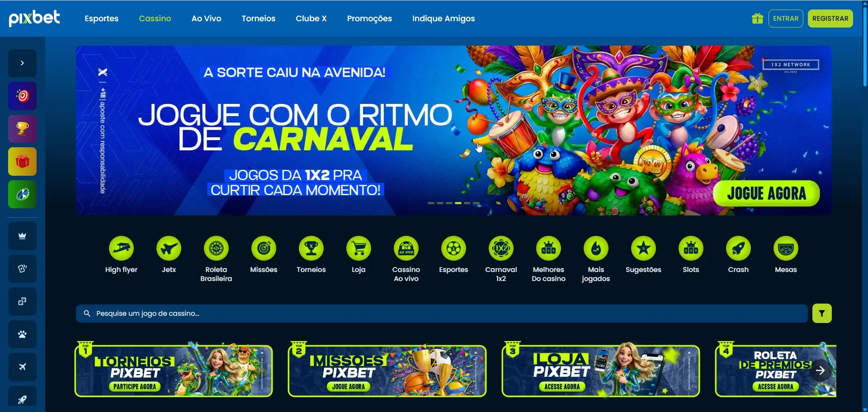Open the game filter button
Viewport: 868px width, 412px height.
point(822,313)
